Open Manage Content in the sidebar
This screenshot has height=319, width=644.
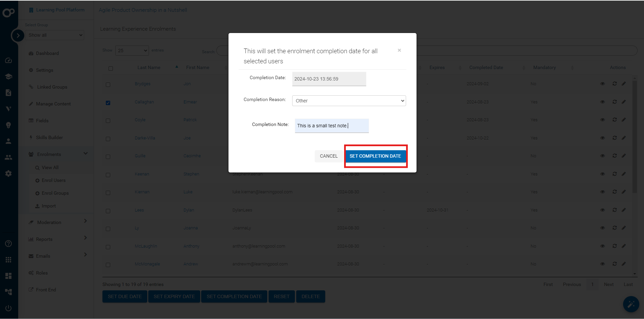[x=53, y=104]
